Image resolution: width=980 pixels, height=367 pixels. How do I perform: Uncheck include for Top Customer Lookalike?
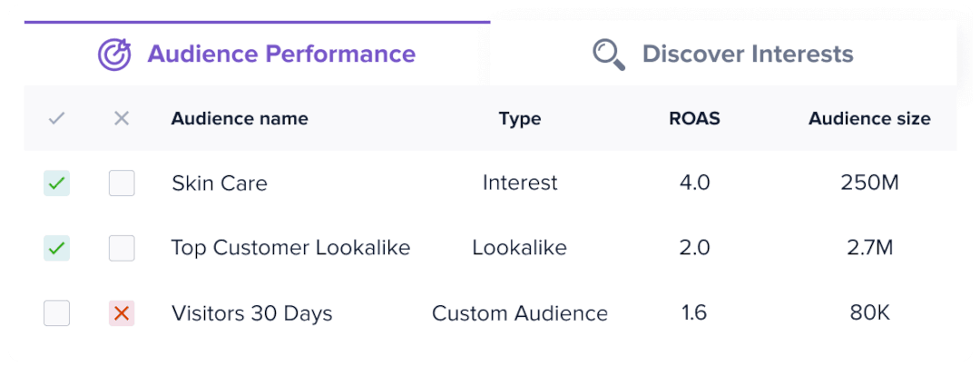57,248
